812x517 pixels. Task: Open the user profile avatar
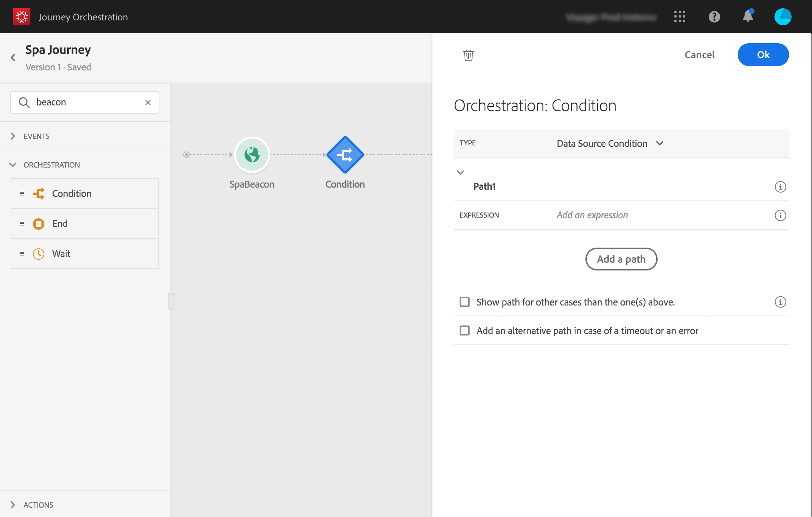click(x=783, y=17)
